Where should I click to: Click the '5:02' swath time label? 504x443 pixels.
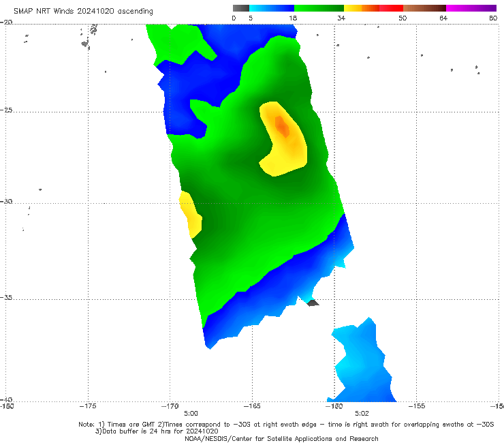(362, 414)
